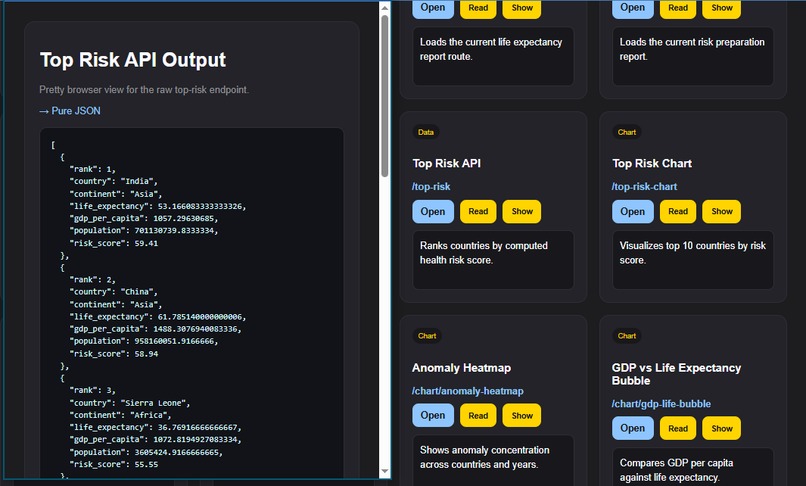Click the Anomaly Heatmap title text

(461, 368)
